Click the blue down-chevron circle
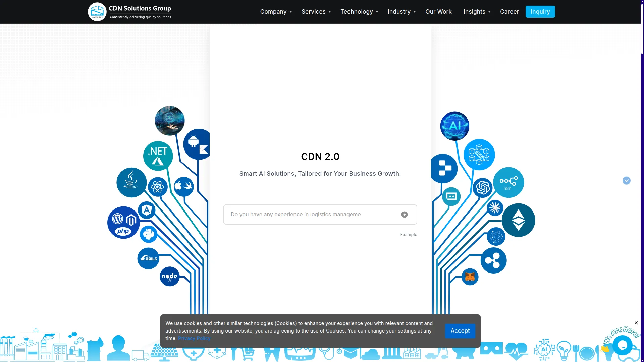The width and height of the screenshot is (644, 362). 627,181
